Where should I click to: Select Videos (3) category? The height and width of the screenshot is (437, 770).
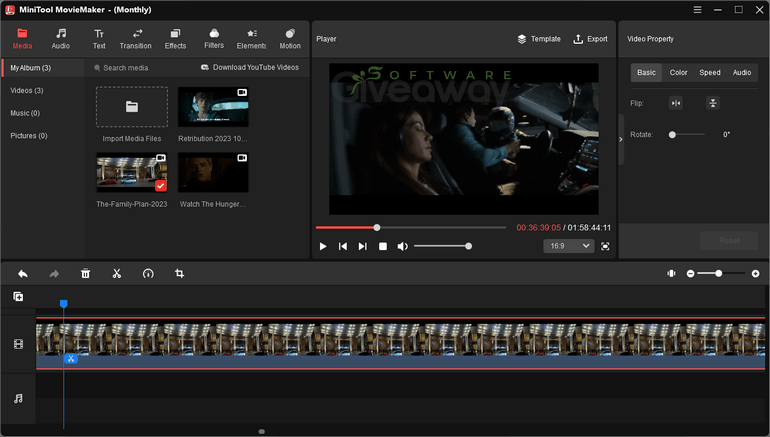27,90
